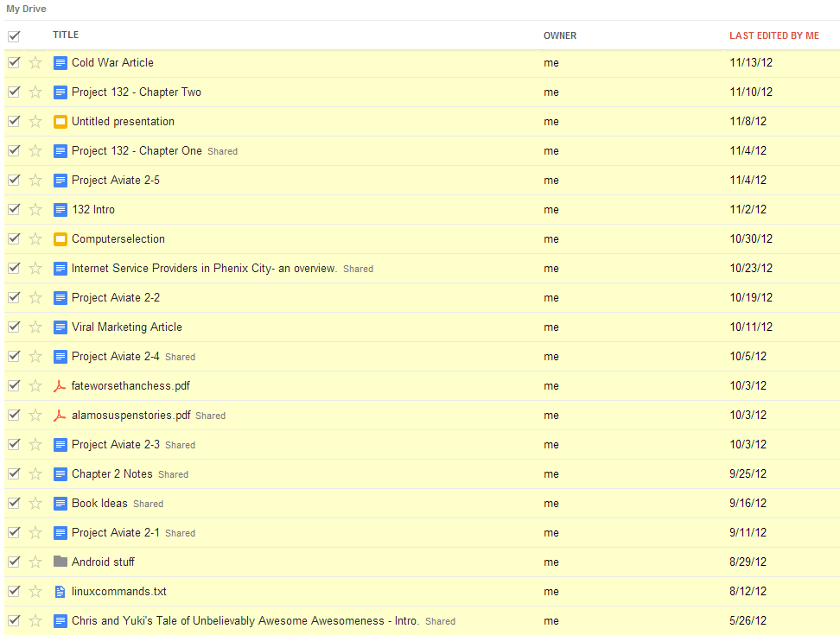Star the Viral Marketing Article row

click(x=35, y=327)
